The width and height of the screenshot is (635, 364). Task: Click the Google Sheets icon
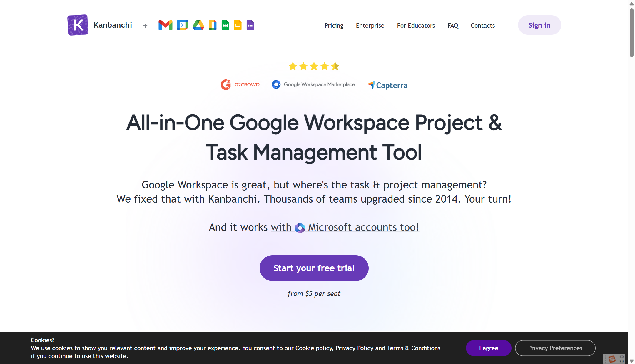(225, 25)
